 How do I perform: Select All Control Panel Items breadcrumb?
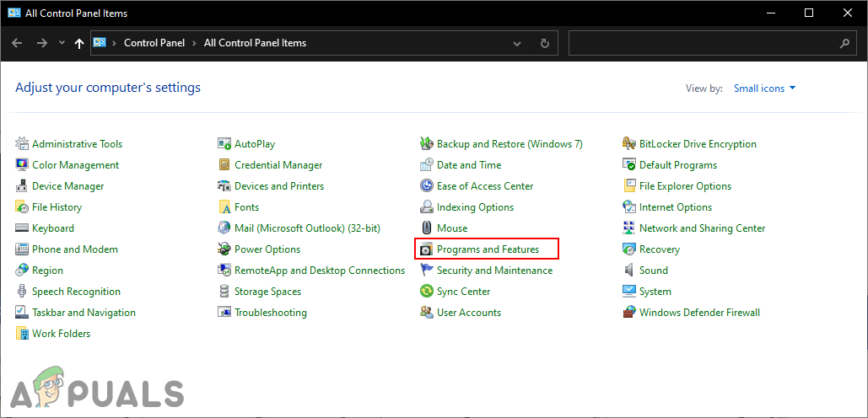pos(255,43)
